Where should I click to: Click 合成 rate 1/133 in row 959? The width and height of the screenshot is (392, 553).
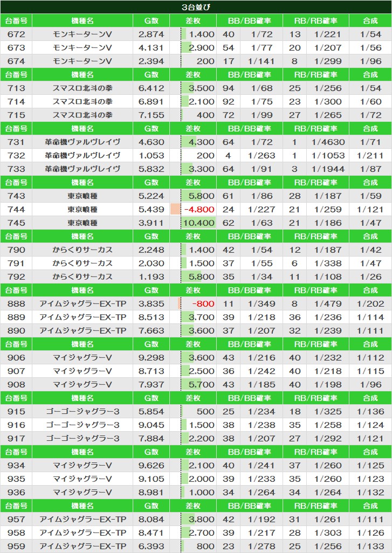[x=370, y=547]
